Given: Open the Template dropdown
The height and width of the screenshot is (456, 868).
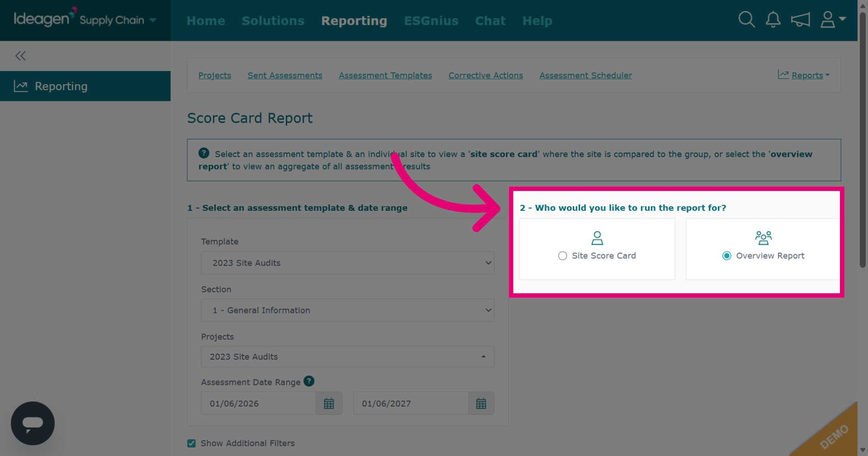Looking at the screenshot, I should click(x=348, y=263).
